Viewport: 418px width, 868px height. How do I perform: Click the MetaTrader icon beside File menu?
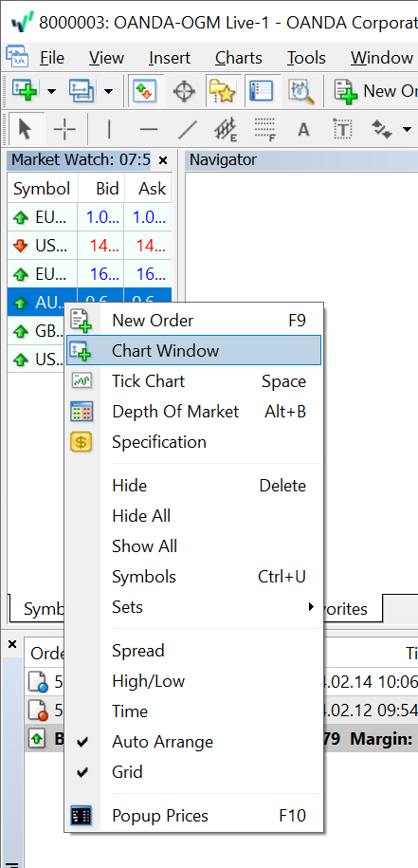18,57
